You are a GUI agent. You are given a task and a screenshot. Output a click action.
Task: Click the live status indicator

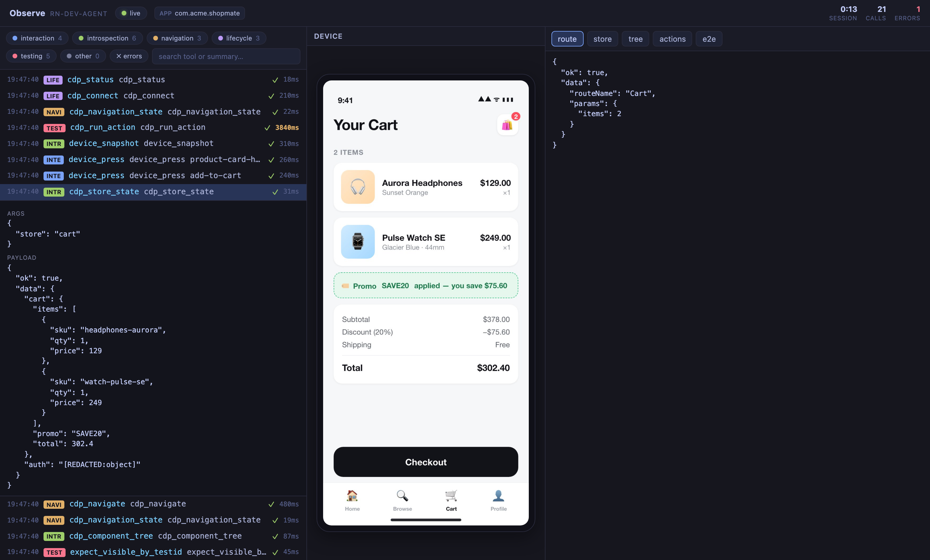131,13
